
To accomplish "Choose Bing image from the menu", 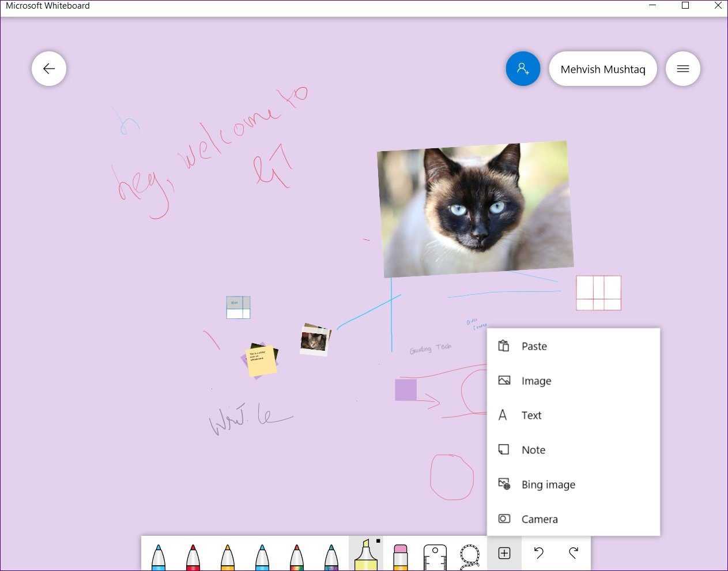I will [574, 484].
